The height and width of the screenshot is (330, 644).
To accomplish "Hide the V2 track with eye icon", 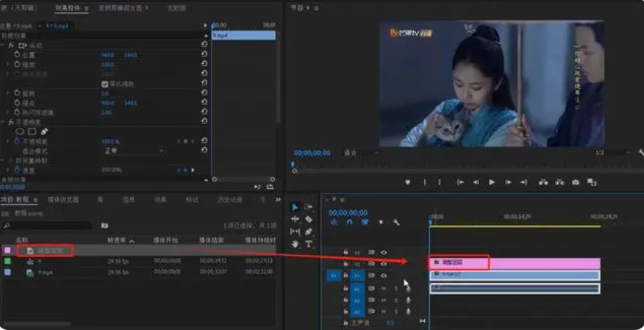I will 384,264.
